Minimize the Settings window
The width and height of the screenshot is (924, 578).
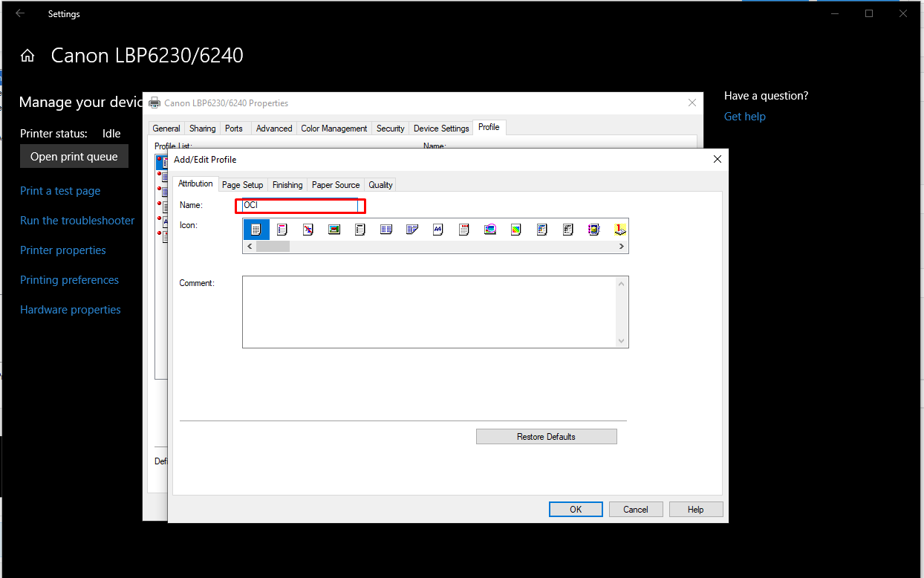pyautogui.click(x=835, y=13)
